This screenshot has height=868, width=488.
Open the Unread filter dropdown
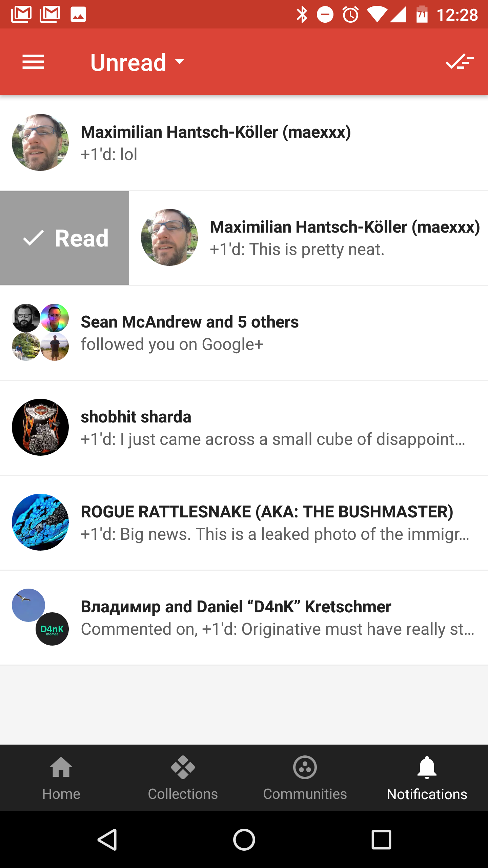(136, 62)
